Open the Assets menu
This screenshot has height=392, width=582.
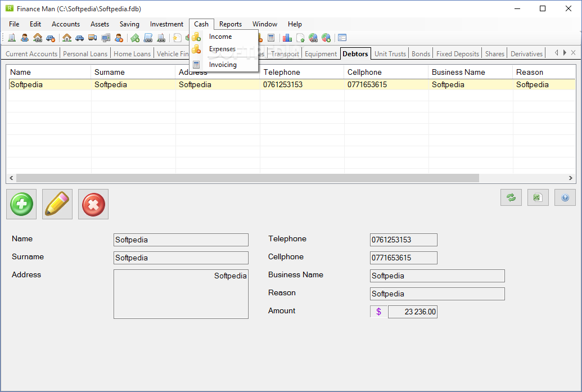pyautogui.click(x=100, y=24)
